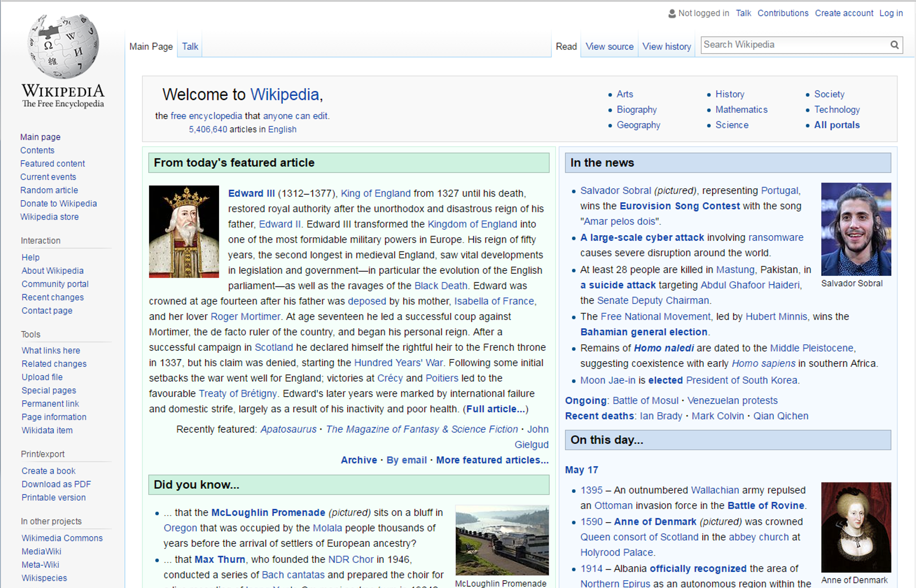Screen dimensions: 916x588
Task: Open Current events in sidebar
Action: click(48, 177)
